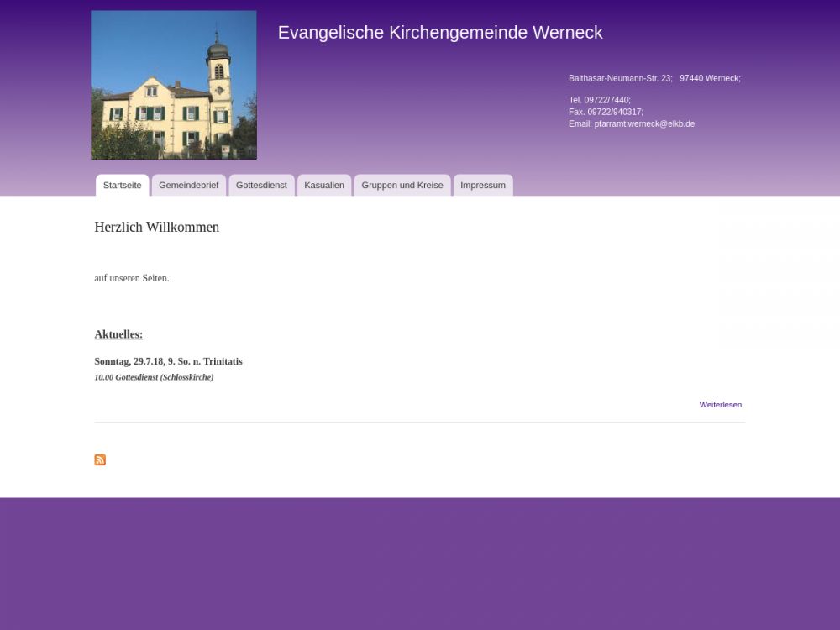The height and width of the screenshot is (630, 840).
Task: Follow the Weiterlesen link
Action: [720, 405]
